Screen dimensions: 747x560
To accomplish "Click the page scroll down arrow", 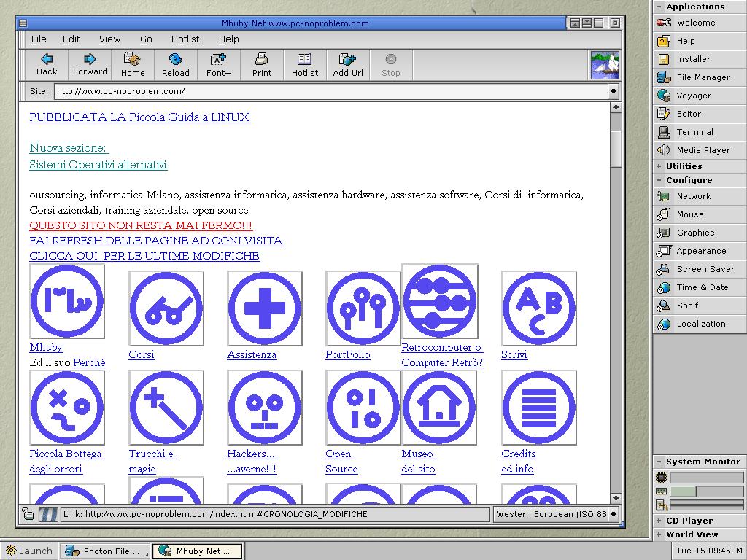I will coord(615,499).
